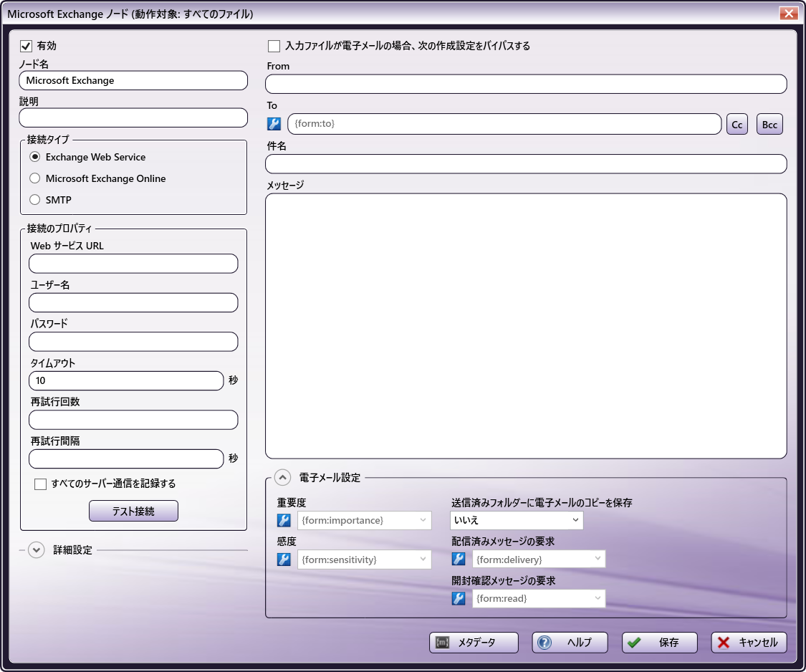The image size is (806, 672).
Task: Toggle the 有効 checkbox
Action: (x=27, y=47)
